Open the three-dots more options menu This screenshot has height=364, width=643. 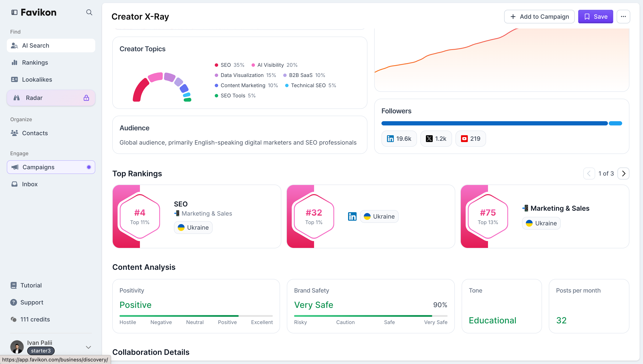[623, 17]
